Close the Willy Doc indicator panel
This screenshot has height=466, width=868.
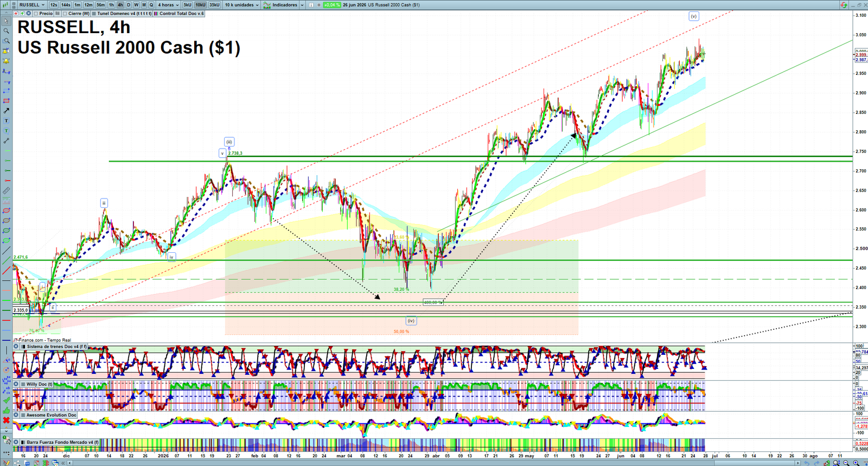point(16,384)
